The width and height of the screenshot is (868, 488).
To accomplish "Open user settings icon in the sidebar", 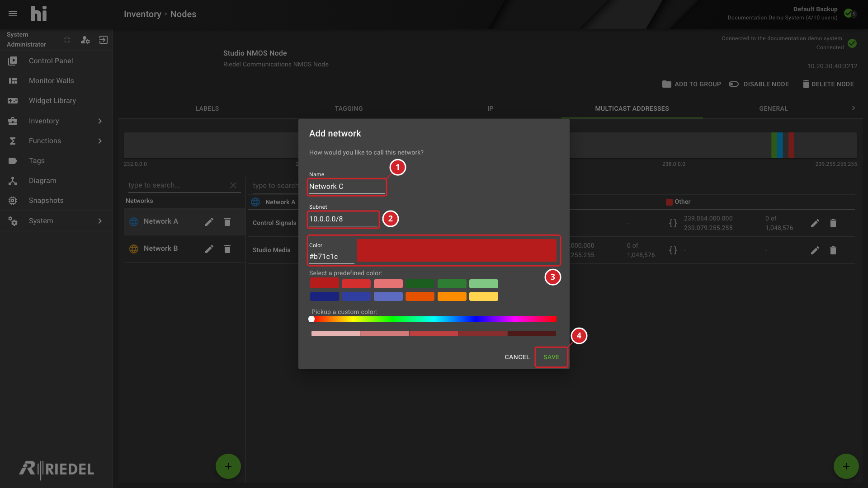I will [x=85, y=40].
